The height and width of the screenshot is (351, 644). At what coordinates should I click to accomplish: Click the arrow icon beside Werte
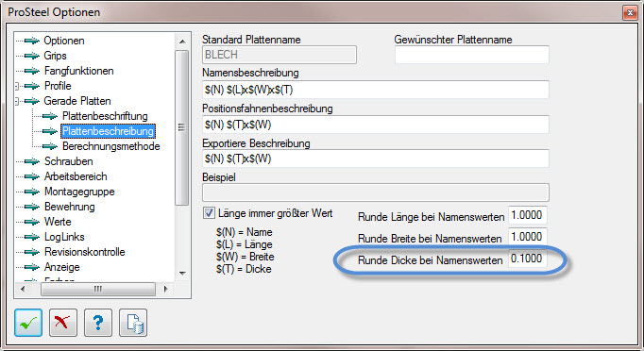pos(31,222)
